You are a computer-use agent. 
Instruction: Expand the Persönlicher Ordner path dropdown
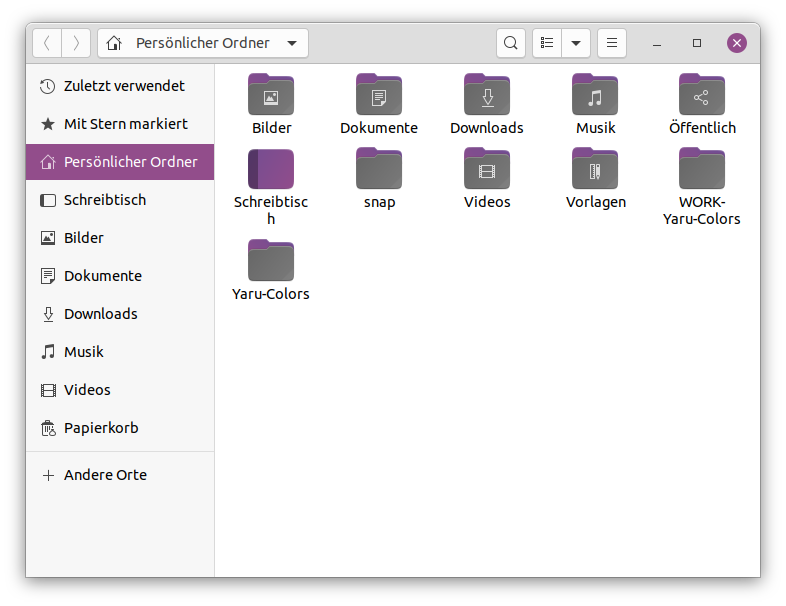pyautogui.click(x=292, y=43)
